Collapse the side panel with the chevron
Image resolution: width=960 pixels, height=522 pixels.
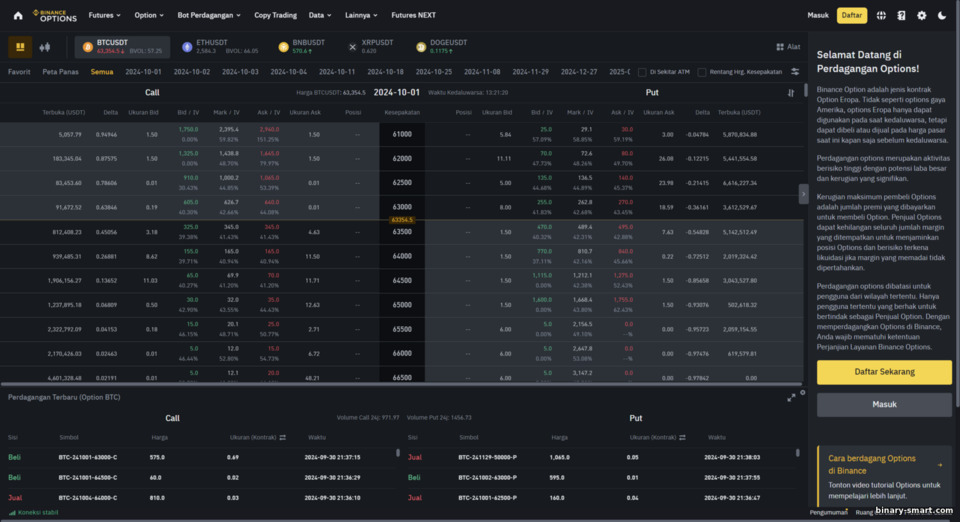[803, 194]
